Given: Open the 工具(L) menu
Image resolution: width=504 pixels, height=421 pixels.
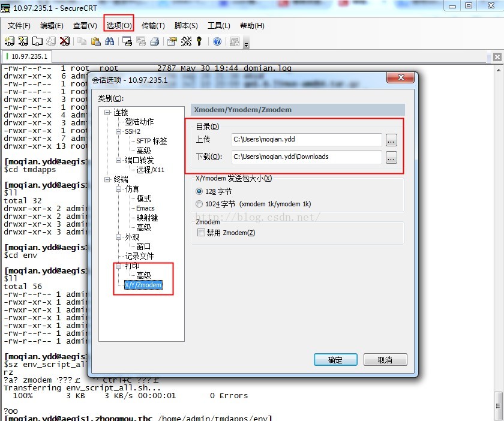Looking at the screenshot, I should pyautogui.click(x=219, y=25).
